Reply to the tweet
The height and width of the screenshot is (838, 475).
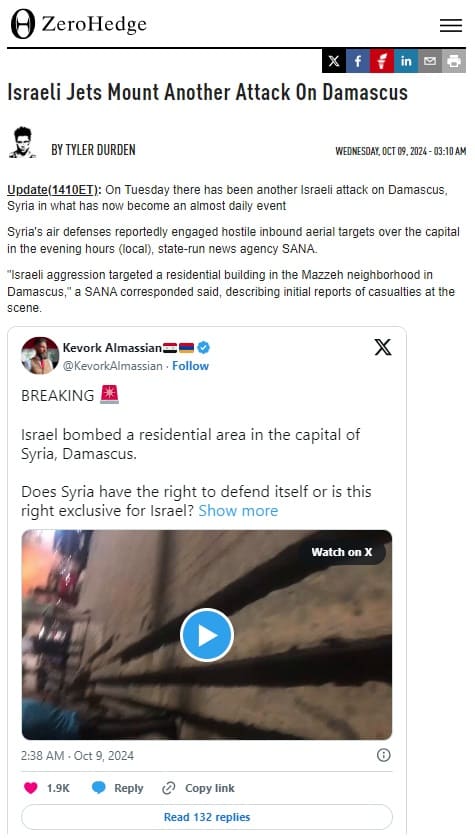pyautogui.click(x=118, y=788)
